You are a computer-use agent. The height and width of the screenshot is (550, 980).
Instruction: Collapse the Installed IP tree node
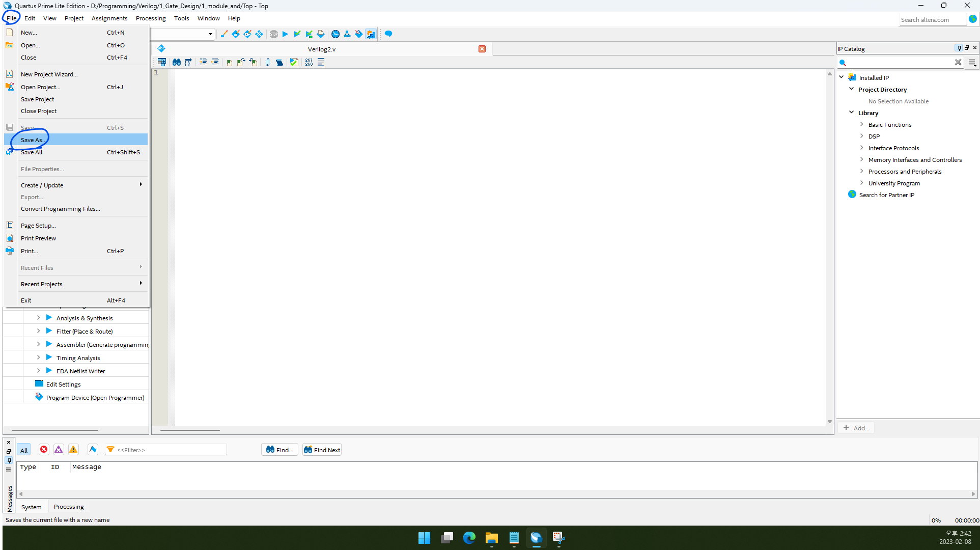pyautogui.click(x=842, y=77)
